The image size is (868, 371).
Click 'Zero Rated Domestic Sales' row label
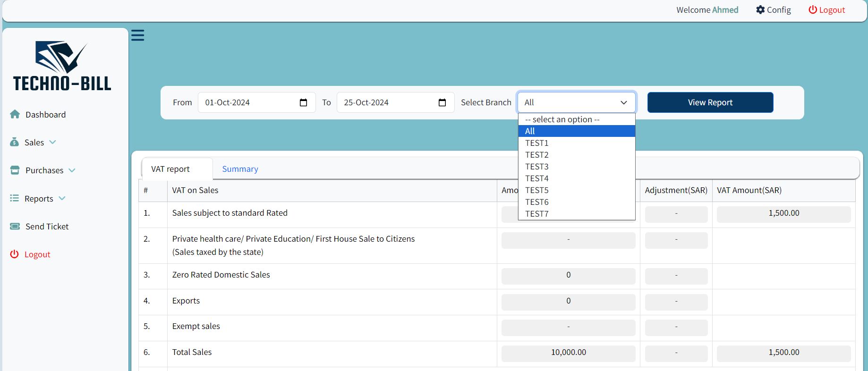click(x=221, y=275)
